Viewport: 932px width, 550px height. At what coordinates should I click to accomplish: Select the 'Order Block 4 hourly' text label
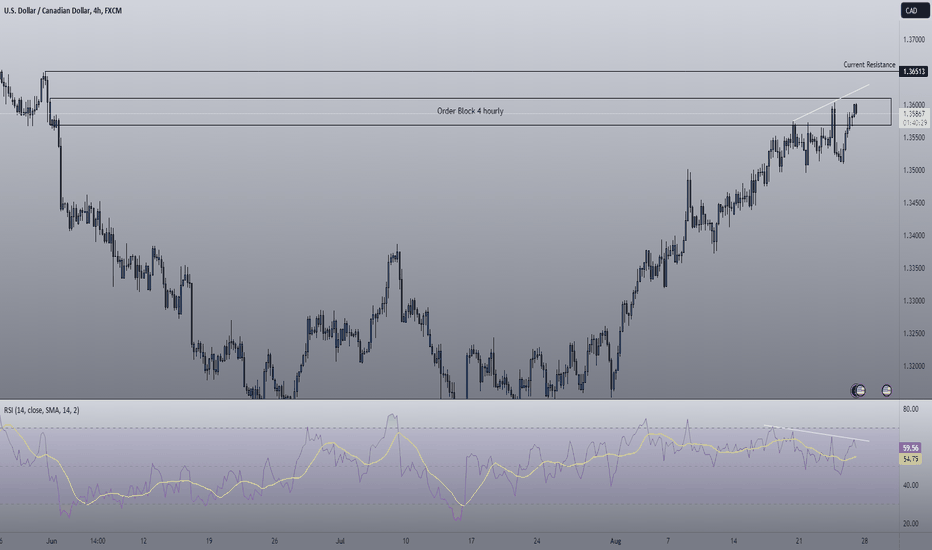[470, 111]
